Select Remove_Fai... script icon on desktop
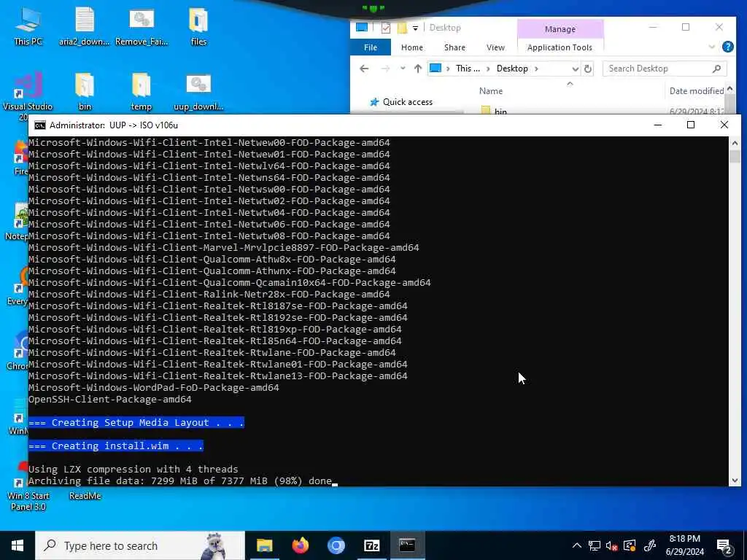The image size is (747, 560). point(142,26)
